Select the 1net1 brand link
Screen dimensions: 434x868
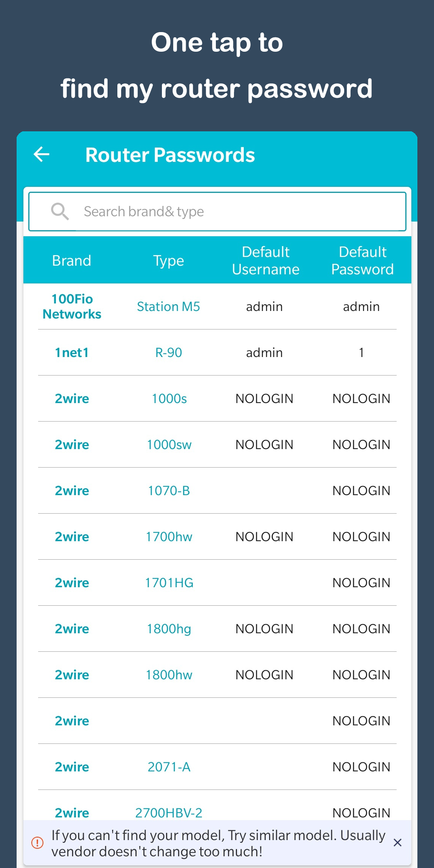(71, 352)
